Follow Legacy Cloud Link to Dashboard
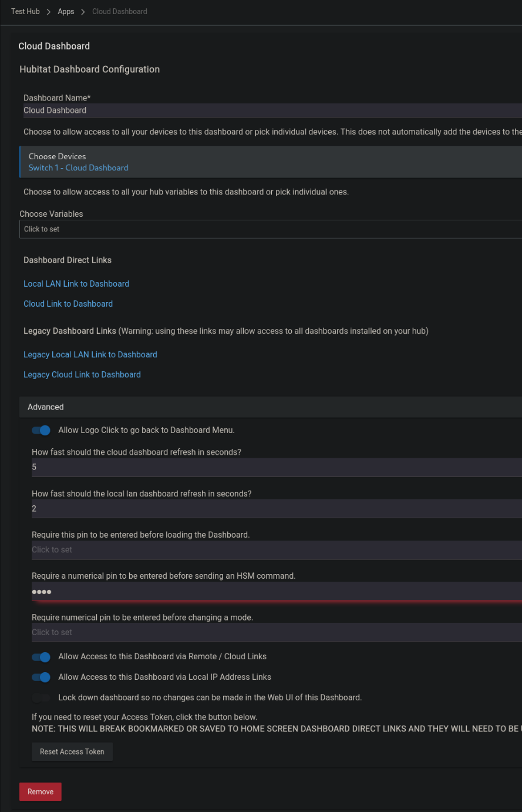 tap(82, 375)
